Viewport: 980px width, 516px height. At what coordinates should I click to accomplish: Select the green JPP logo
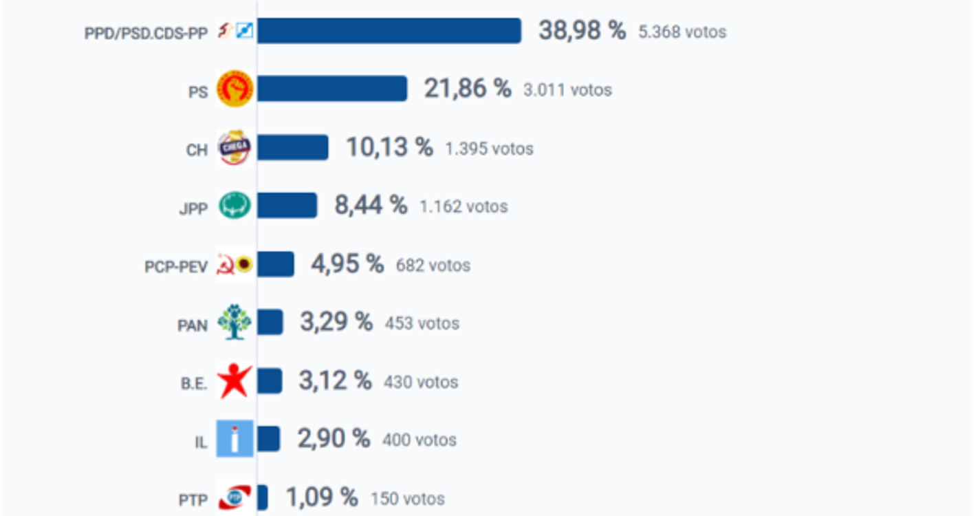coord(235,206)
